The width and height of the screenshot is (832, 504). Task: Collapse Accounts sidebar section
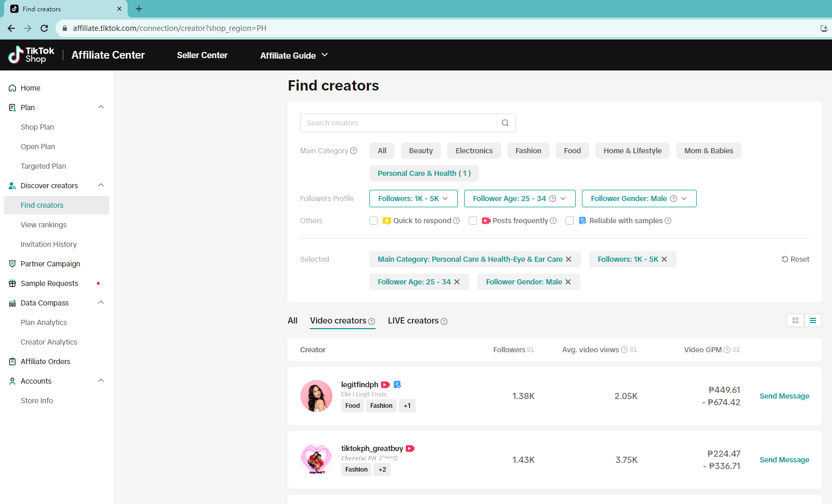click(101, 381)
